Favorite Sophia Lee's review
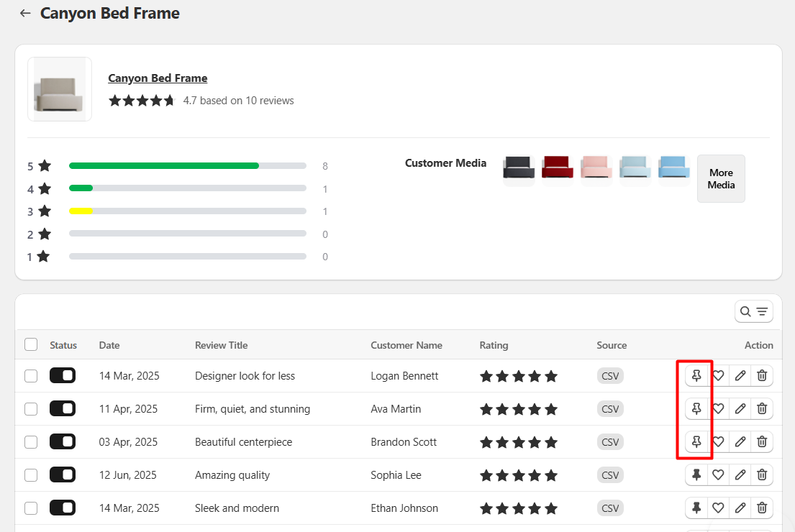The width and height of the screenshot is (795, 532). tap(718, 474)
